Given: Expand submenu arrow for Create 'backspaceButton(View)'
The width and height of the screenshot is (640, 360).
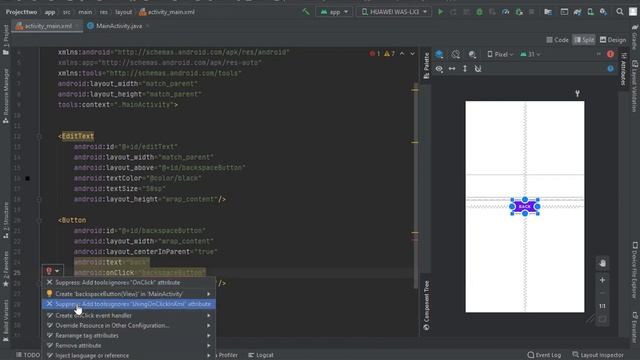Looking at the screenshot, I should click(x=209, y=293).
